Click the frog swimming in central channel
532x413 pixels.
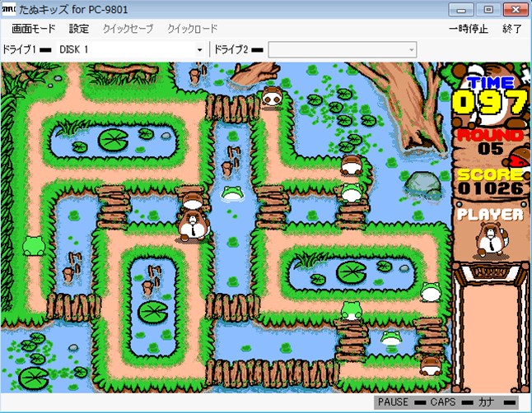point(232,193)
